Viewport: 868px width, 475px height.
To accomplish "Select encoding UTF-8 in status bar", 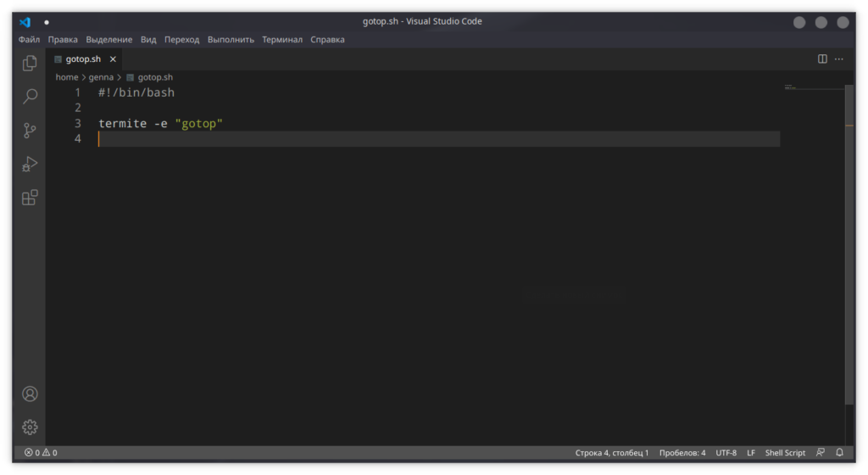I will tap(726, 452).
